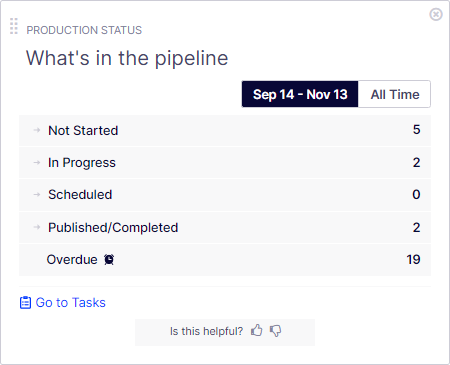Expand the Published/Completed row

(225, 228)
